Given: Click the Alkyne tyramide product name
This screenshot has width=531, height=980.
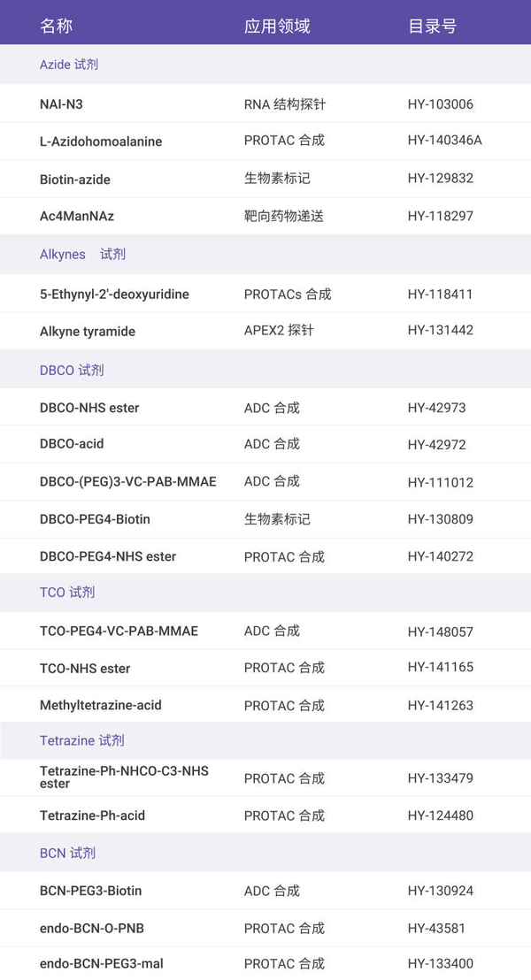Looking at the screenshot, I should [88, 332].
